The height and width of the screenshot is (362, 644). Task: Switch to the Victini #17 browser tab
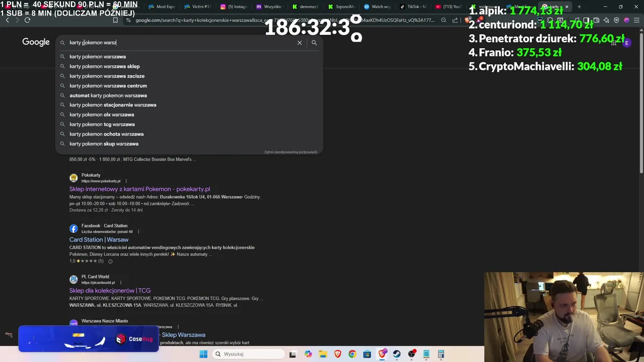[x=198, y=7]
